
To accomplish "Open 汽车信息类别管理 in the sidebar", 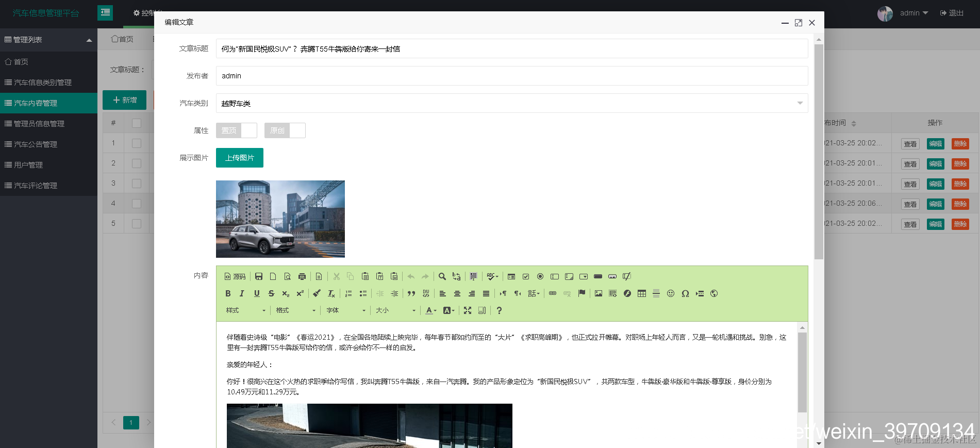I will tap(48, 82).
